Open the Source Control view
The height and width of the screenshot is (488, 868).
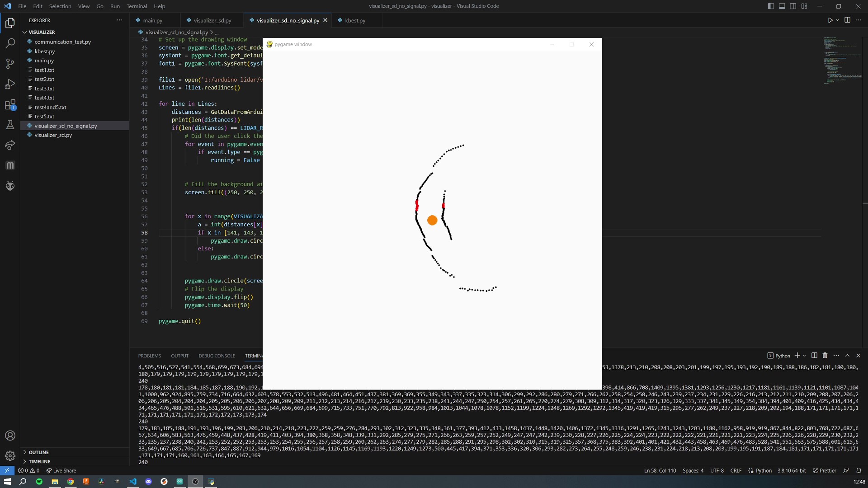[x=10, y=64]
